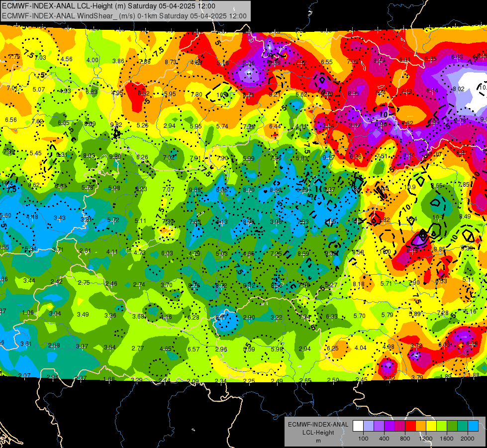
Task: Click the wind shear value 5.70
Action: [359, 316]
